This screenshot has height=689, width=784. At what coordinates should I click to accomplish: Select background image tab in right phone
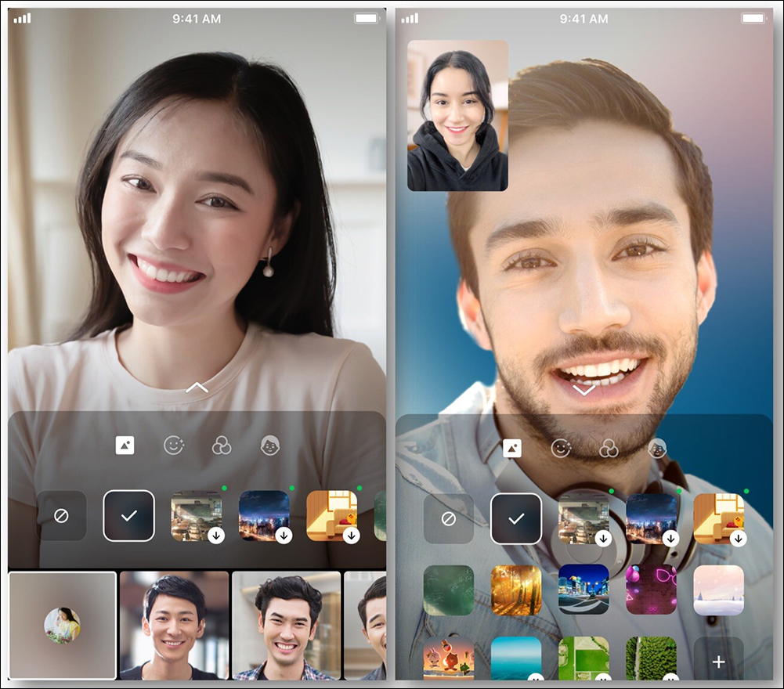point(512,449)
